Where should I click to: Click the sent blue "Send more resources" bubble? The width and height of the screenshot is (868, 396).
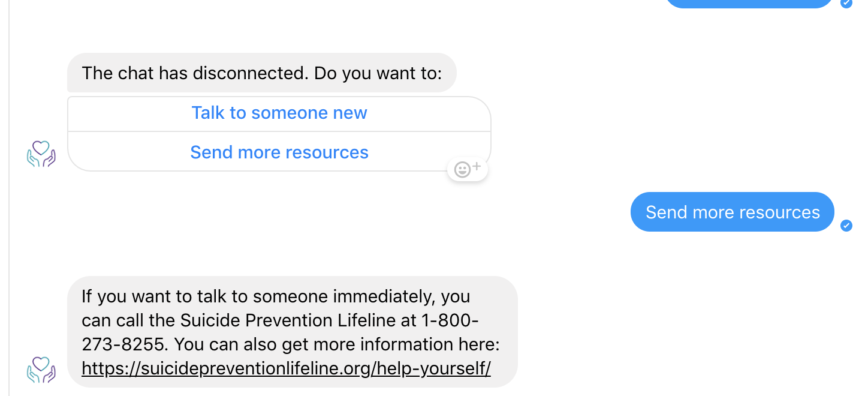pos(732,212)
